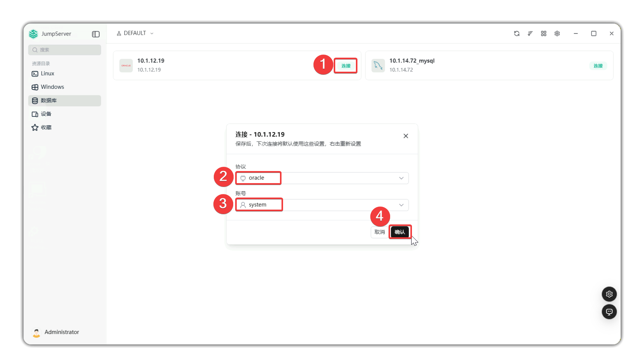Open the 设备 sidebar category

46,114
